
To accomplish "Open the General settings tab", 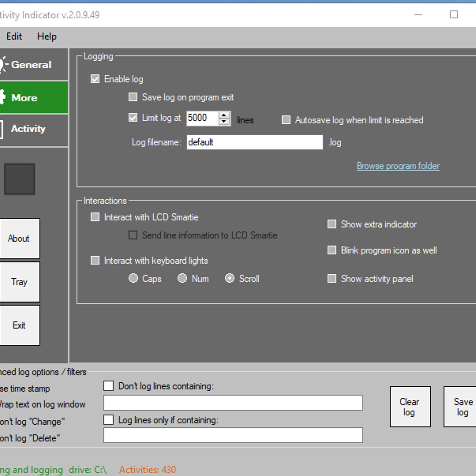I will pos(31,65).
